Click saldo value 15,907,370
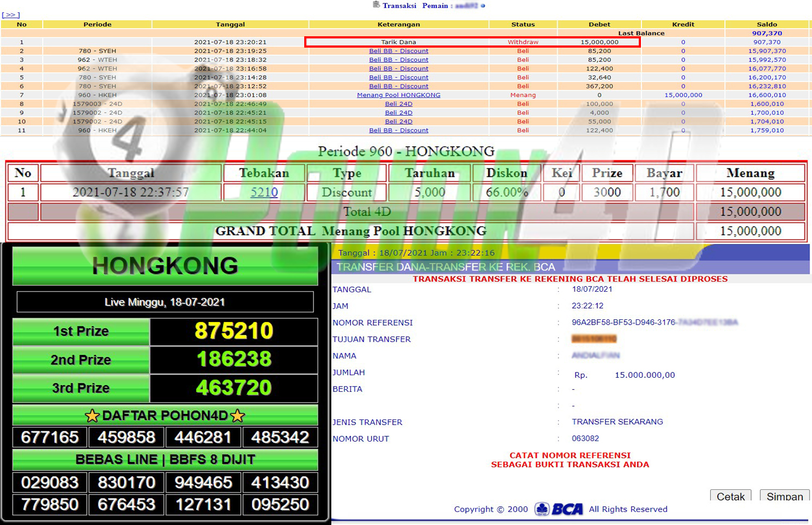This screenshot has height=525, width=812. (767, 51)
